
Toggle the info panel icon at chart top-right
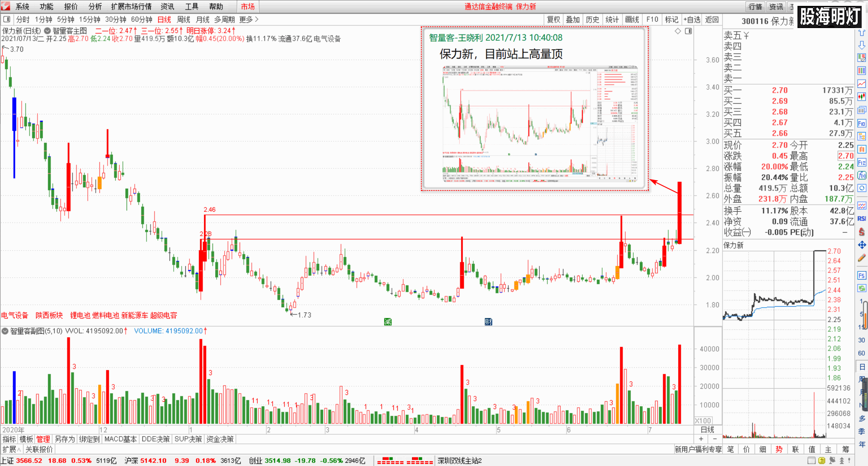(x=689, y=31)
